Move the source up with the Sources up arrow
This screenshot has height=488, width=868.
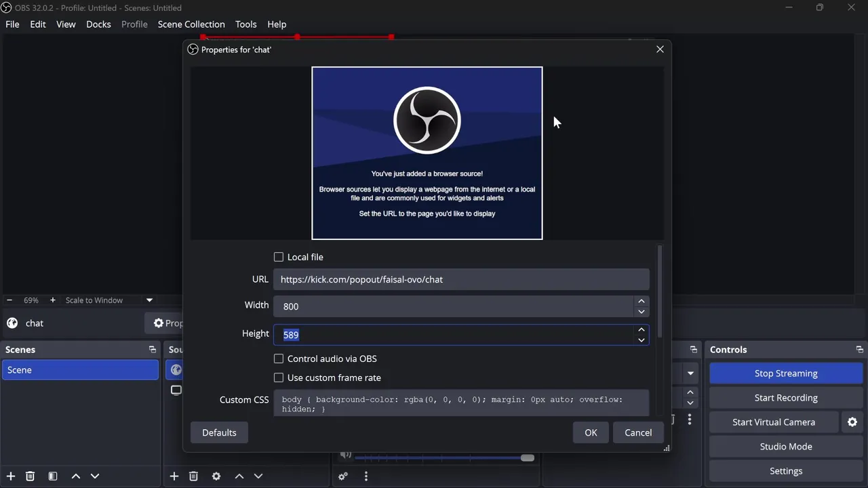[x=239, y=476]
